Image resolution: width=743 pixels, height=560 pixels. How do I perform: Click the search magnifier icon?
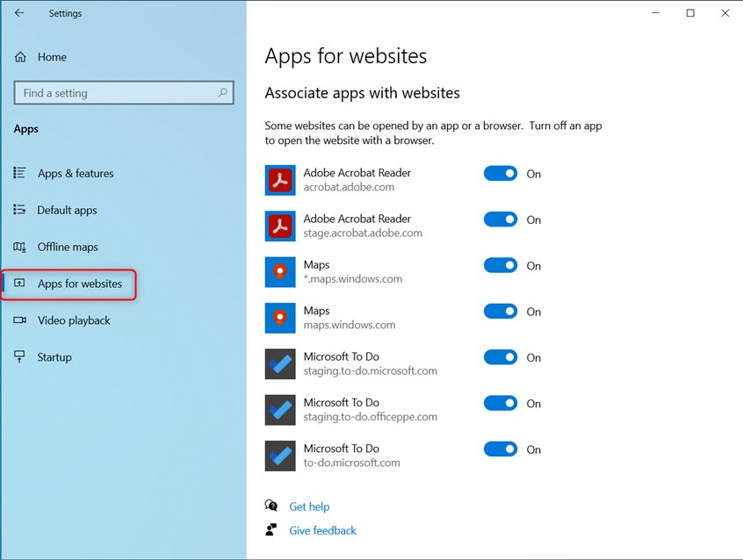click(223, 93)
